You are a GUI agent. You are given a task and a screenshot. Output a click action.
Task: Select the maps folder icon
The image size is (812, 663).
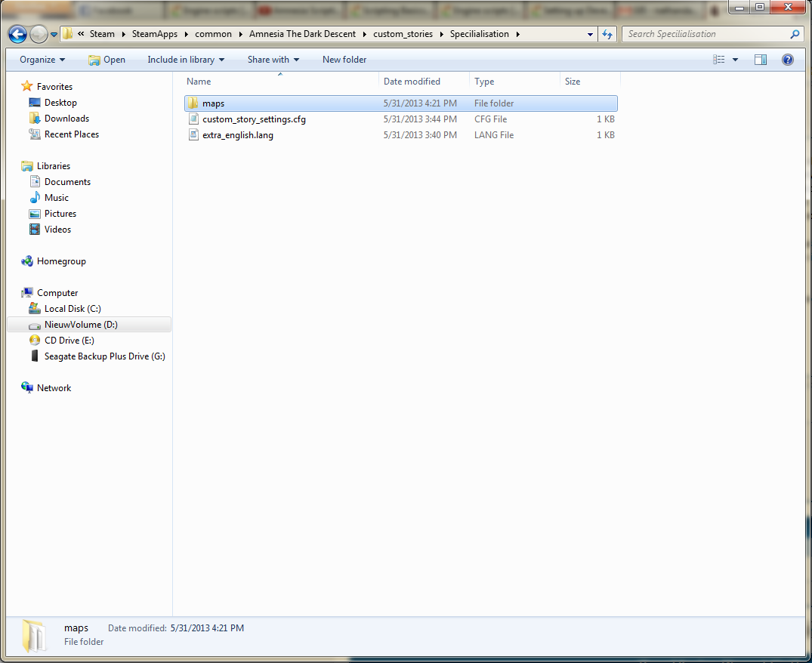click(x=193, y=103)
